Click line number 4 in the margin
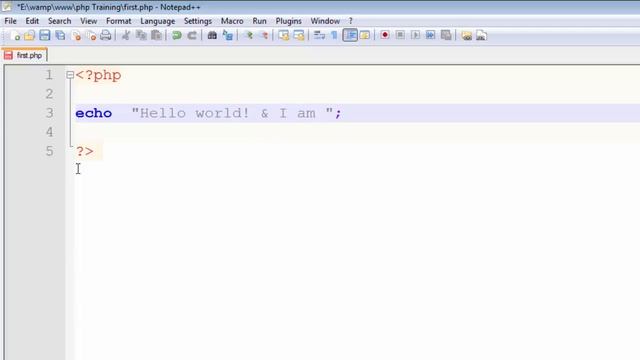The height and width of the screenshot is (360, 640). tap(49, 132)
